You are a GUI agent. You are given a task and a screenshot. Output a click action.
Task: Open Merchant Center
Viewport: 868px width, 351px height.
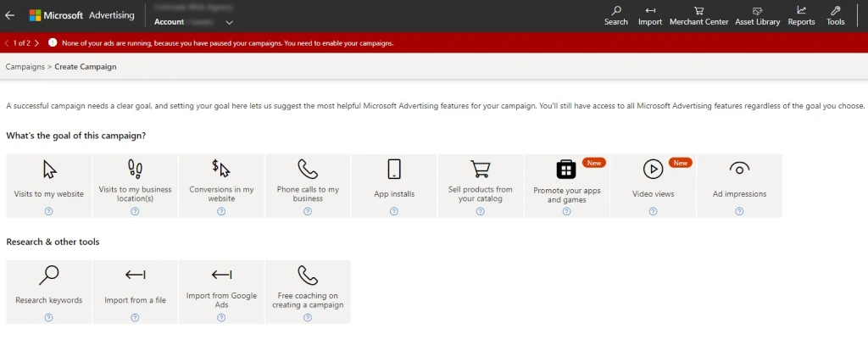[698, 16]
